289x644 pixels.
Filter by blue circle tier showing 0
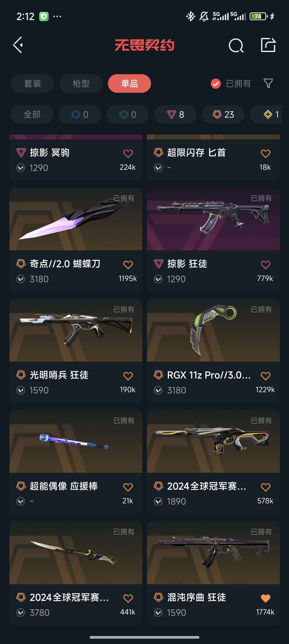pos(80,114)
